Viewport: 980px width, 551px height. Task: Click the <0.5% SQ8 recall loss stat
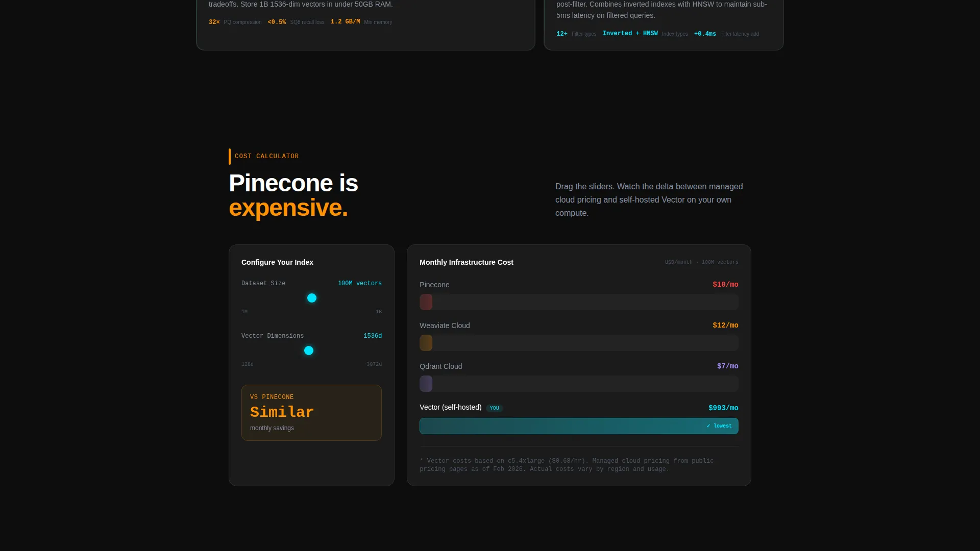click(x=296, y=22)
